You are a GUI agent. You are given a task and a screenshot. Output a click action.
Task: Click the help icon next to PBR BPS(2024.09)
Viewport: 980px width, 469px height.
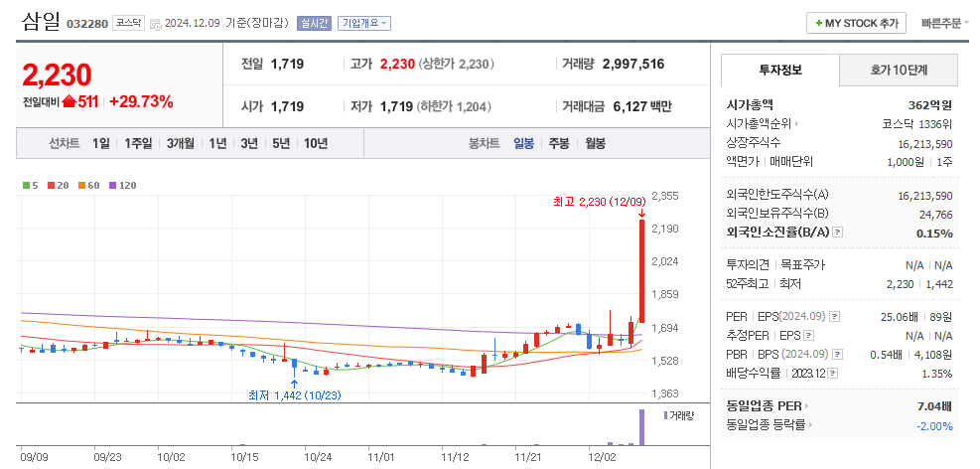click(x=837, y=355)
